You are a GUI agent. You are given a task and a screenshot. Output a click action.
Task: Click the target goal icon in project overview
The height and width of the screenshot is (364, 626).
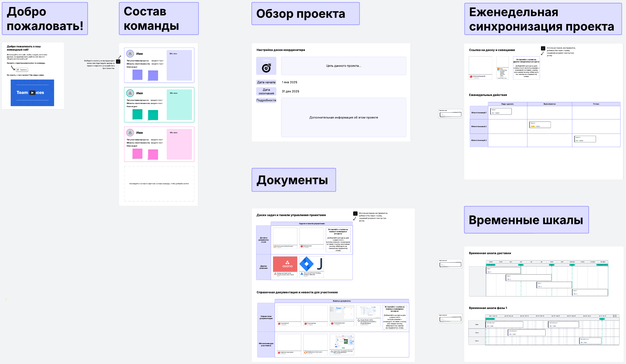266,68
